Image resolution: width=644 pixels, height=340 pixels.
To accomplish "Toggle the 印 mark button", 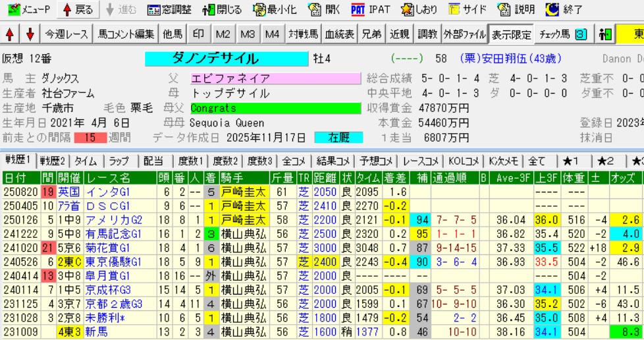I will tap(198, 35).
